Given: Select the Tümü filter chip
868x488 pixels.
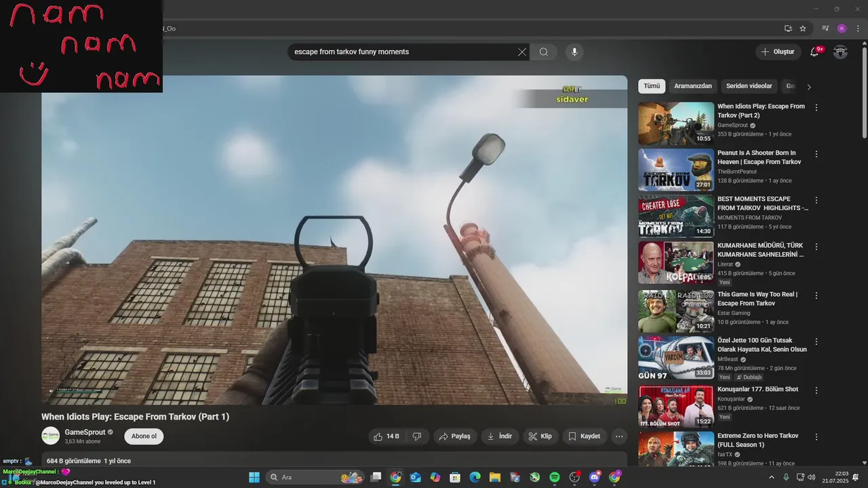Looking at the screenshot, I should 652,86.
